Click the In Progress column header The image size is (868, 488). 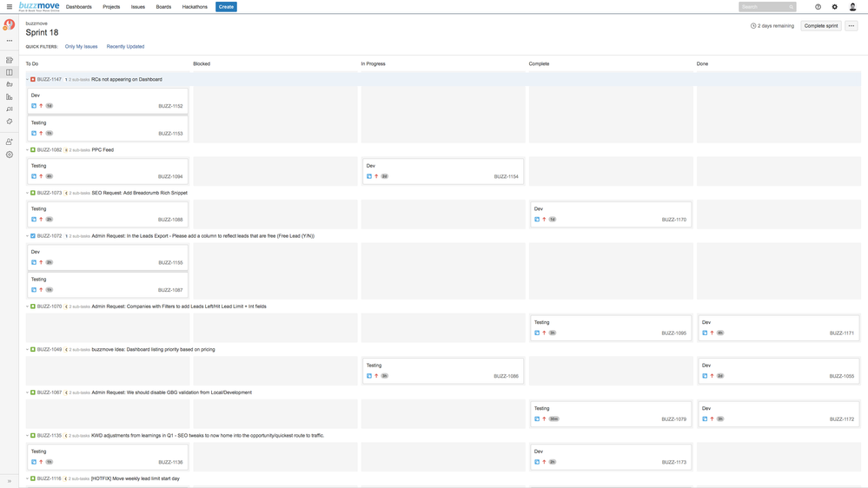click(x=373, y=63)
